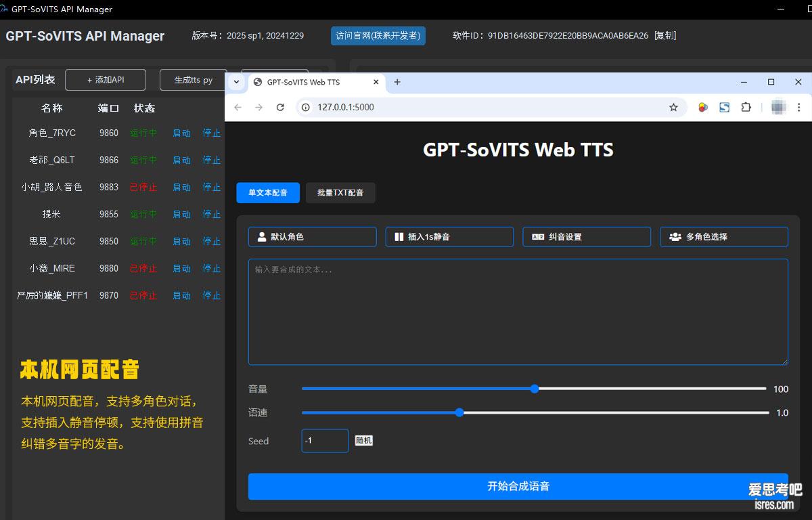Minimize the API Manager window

[x=782, y=9]
